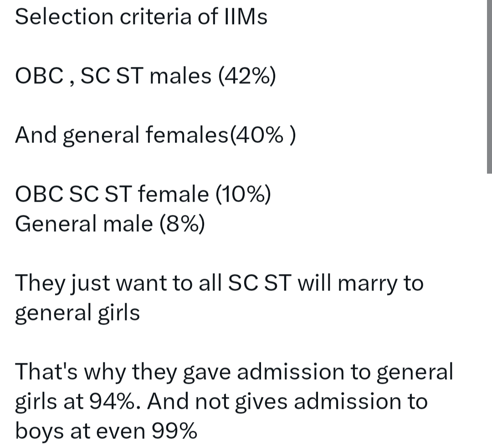Click the word "marry" in the post
Screen dimensions: 492x448
(x=367, y=284)
